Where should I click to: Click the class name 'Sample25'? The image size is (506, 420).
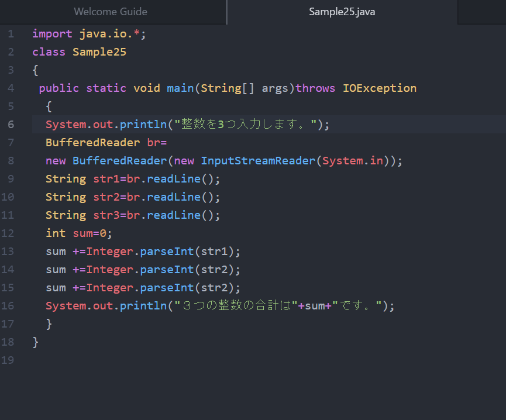[99, 52]
